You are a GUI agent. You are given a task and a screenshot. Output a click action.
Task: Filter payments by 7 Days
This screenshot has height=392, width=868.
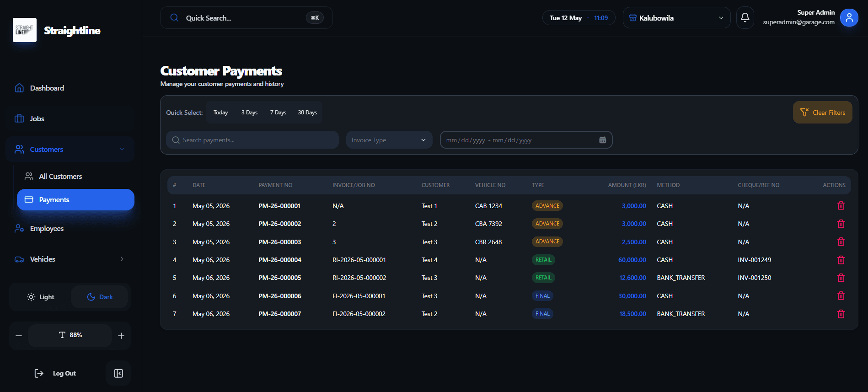(x=278, y=113)
